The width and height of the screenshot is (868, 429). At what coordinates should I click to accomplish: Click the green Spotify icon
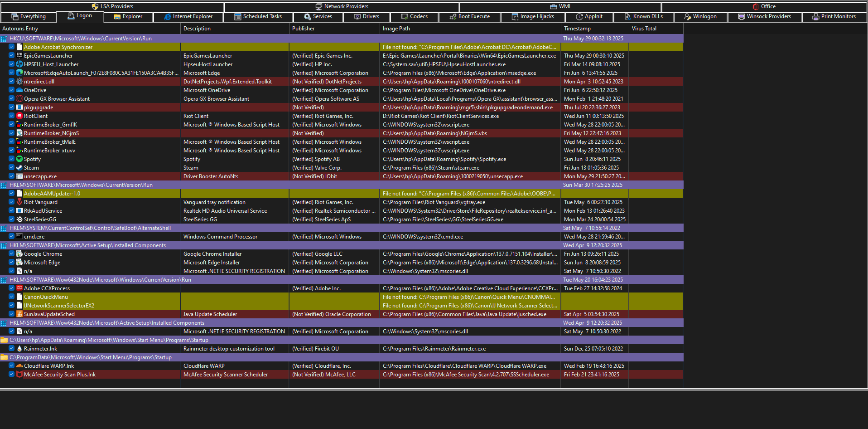click(19, 159)
